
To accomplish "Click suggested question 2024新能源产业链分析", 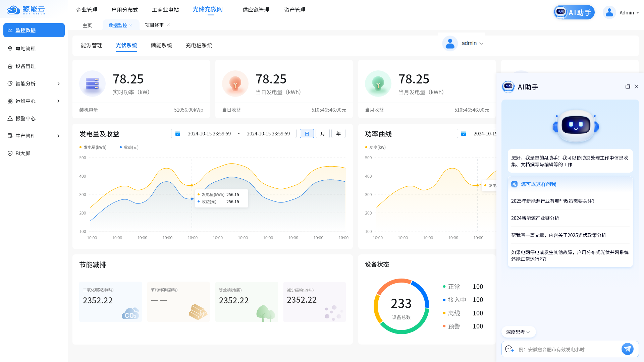I will pyautogui.click(x=535, y=218).
